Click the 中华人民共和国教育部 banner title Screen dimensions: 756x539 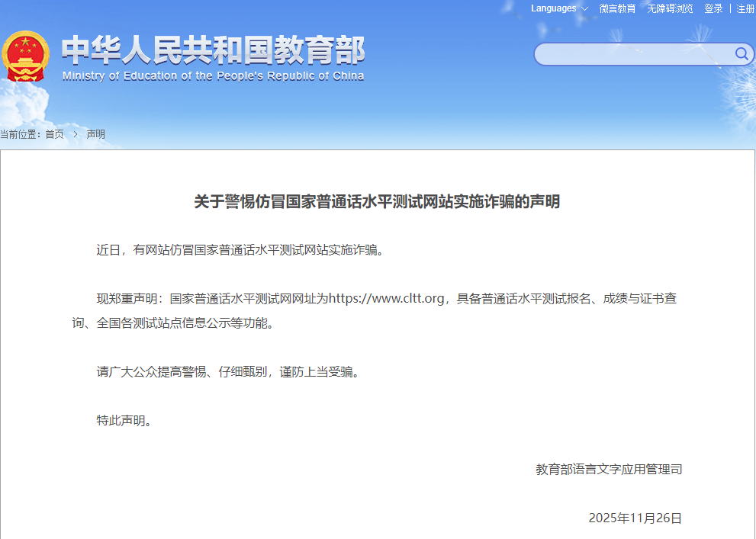(x=214, y=49)
